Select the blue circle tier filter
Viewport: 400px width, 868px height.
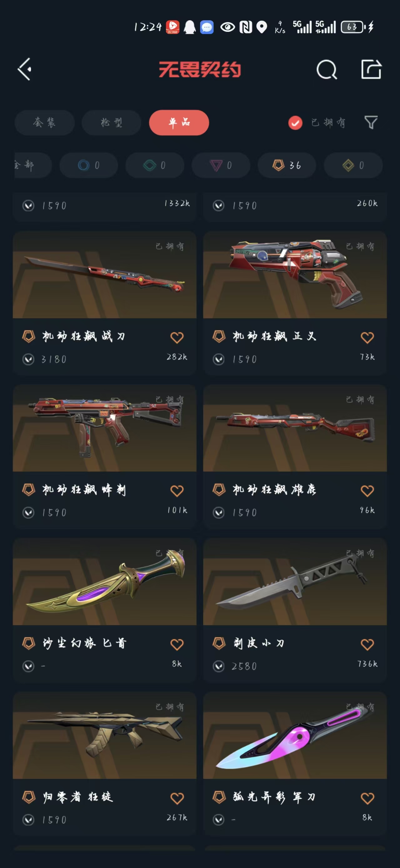click(89, 165)
